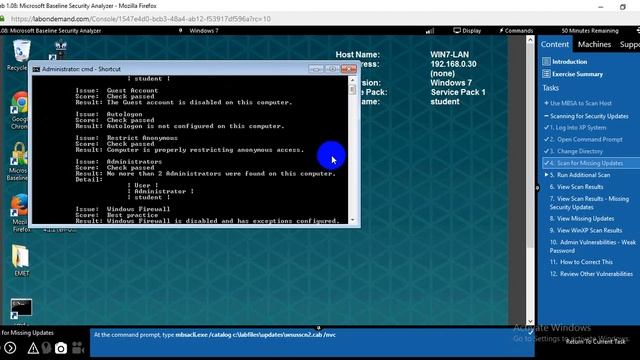Click the cmd window title bar icon
This screenshot has width=640, height=360.
[36, 69]
